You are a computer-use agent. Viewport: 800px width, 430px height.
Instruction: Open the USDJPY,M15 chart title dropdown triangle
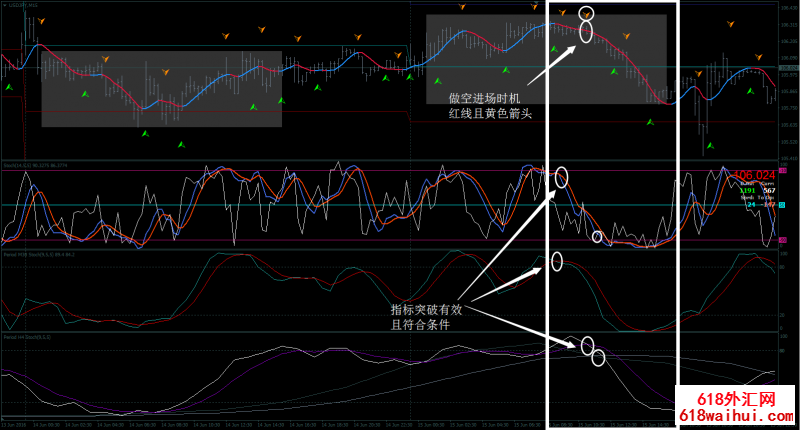[4, 5]
